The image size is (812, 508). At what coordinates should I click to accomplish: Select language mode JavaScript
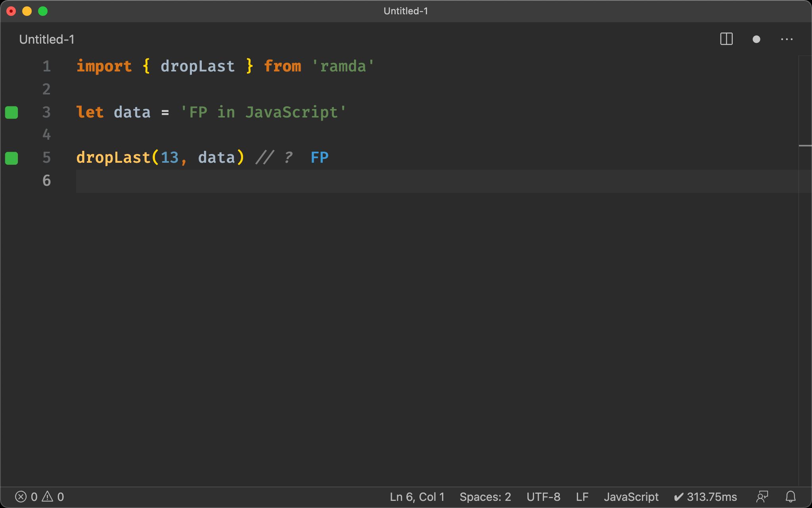click(631, 497)
